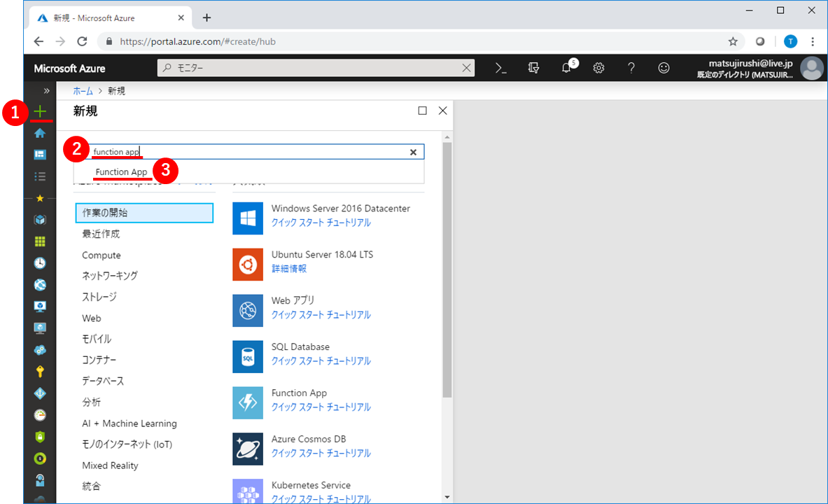
Task: Open the help question mark icon
Action: click(x=631, y=68)
